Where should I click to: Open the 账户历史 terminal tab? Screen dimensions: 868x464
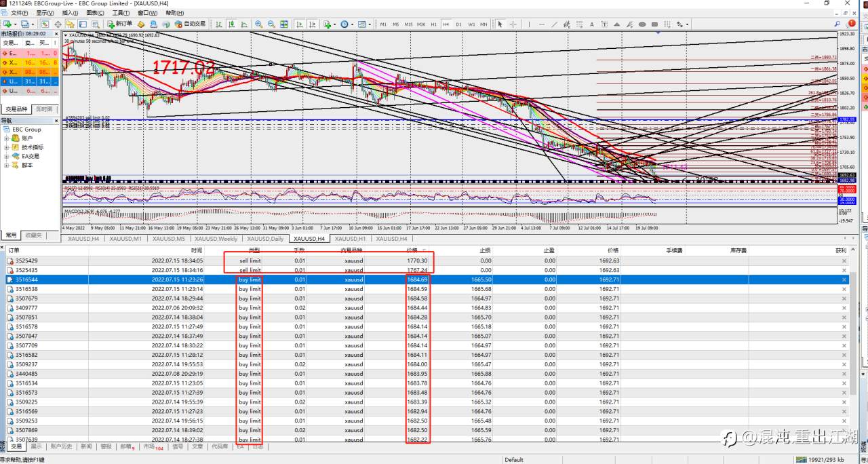[61, 447]
